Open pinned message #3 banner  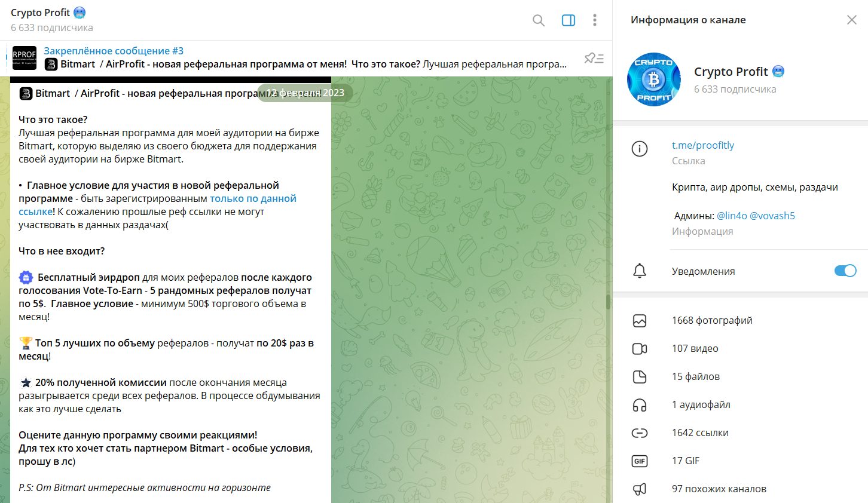(306, 58)
